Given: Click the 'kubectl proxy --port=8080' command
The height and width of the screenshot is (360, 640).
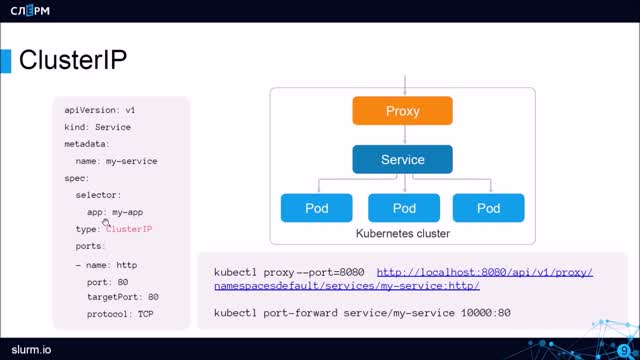Looking at the screenshot, I should [289, 272].
